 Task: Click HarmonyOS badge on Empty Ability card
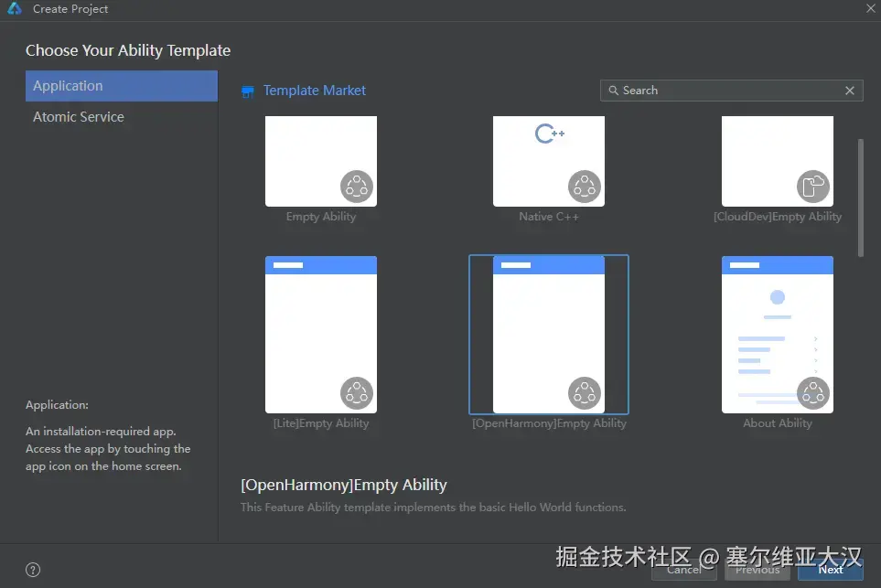pos(357,187)
